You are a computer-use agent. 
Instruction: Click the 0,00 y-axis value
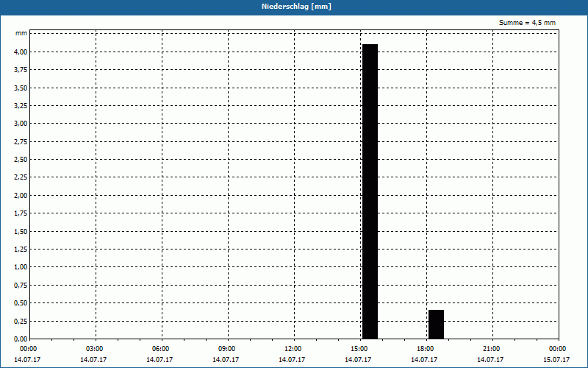tap(21, 339)
